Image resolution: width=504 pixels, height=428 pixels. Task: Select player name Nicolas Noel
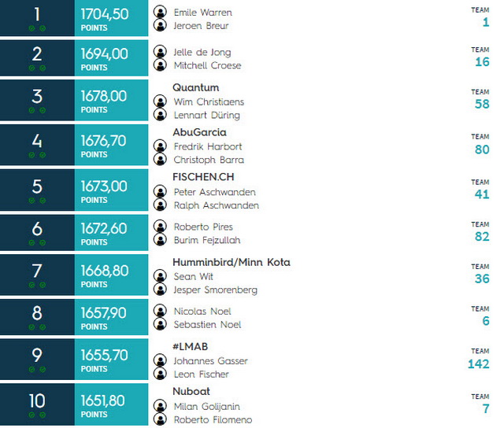coord(202,311)
